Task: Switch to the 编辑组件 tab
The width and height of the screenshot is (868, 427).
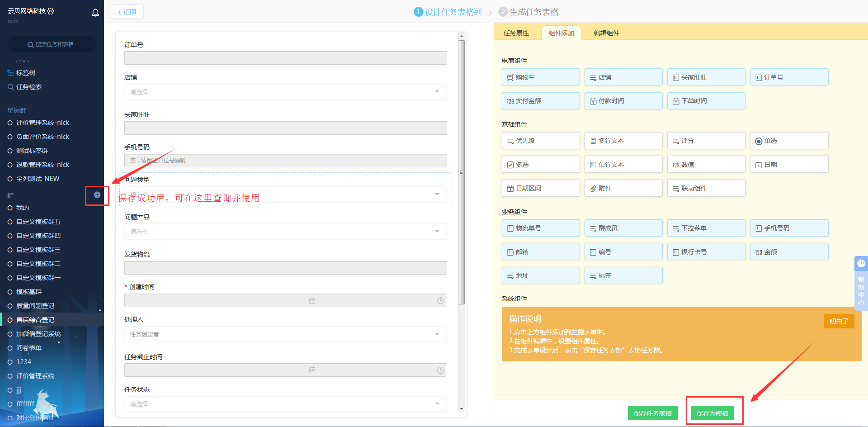Action: click(x=606, y=33)
